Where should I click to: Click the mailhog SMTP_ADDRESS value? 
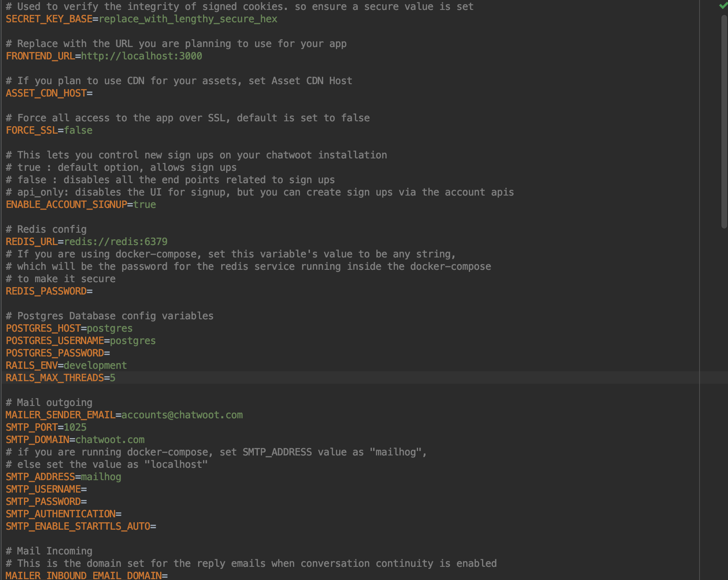(100, 476)
